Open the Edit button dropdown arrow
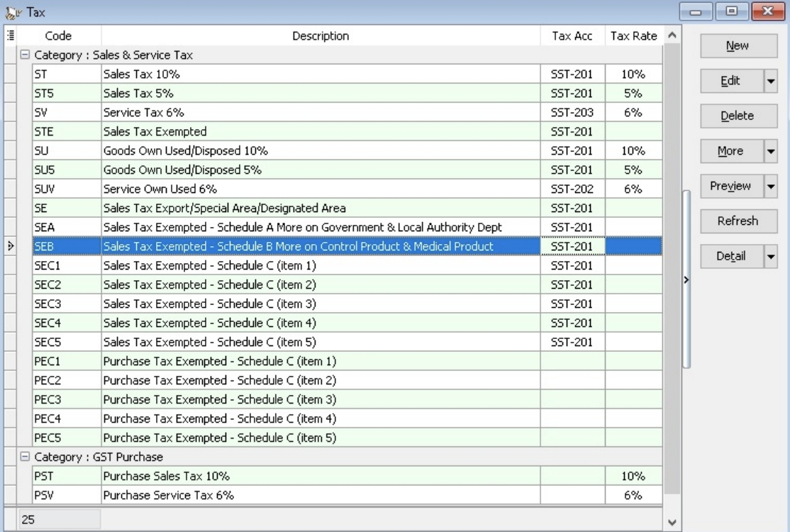The width and height of the screenshot is (790, 532). coord(771,81)
